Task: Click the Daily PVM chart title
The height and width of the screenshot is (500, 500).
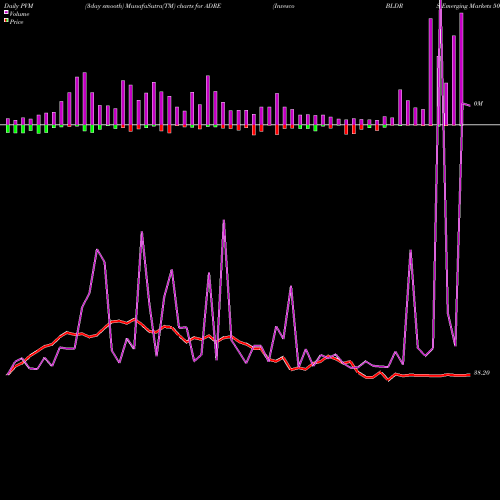Action: (x=19, y=6)
